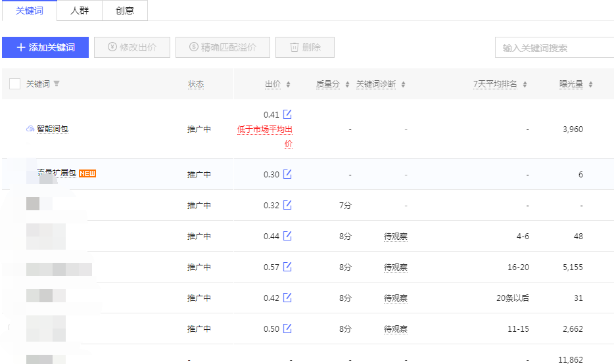614x364 pixels.
Task: Click 待观察 in the 0.57 row
Action: 396,267
